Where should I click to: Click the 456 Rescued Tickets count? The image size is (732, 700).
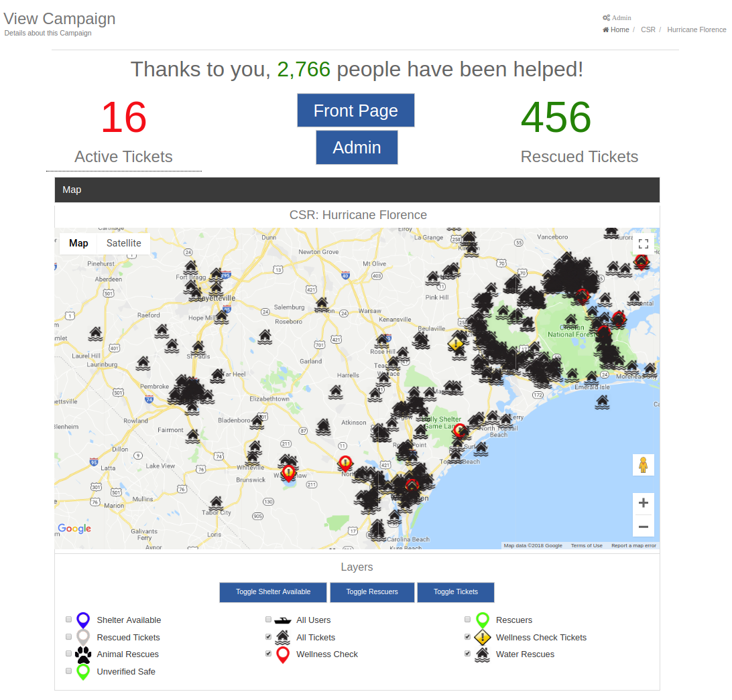[556, 117]
